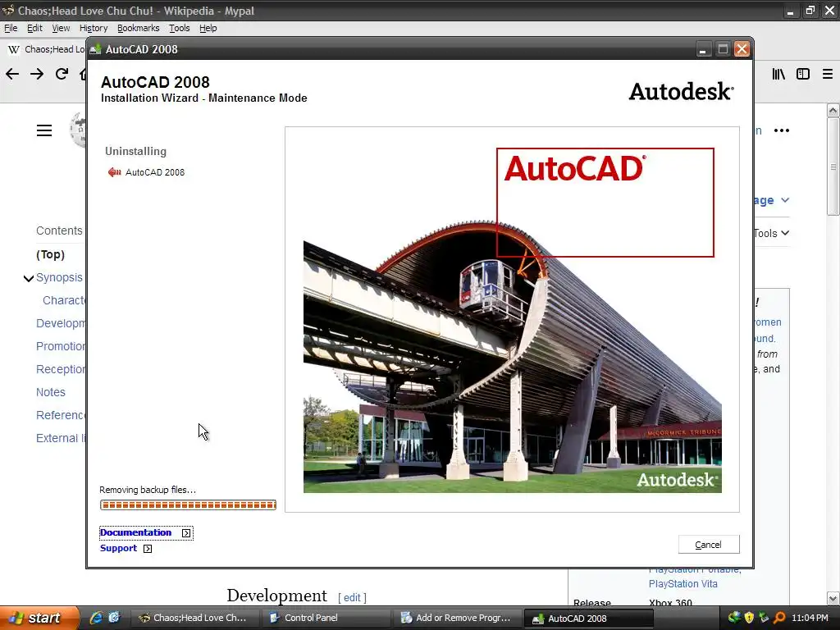840x630 pixels.
Task: Open the Wikipedia three-dot more options
Action: (x=782, y=130)
